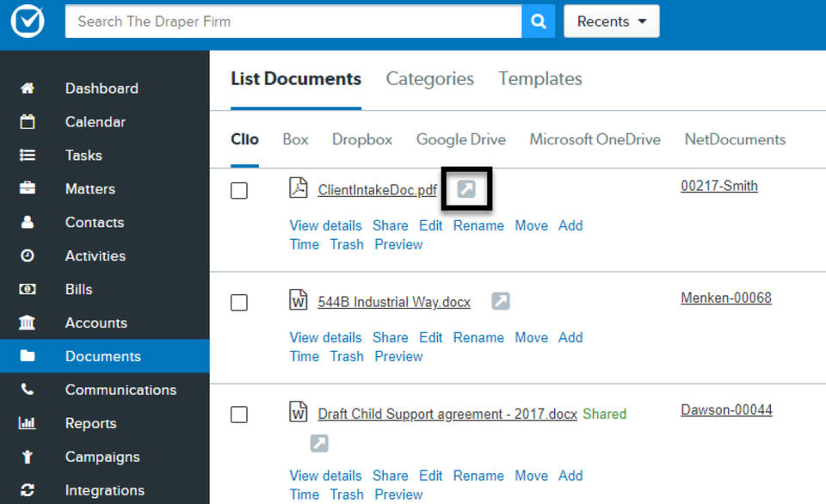826x504 pixels.
Task: Click the blue search magnifier button
Action: [538, 22]
